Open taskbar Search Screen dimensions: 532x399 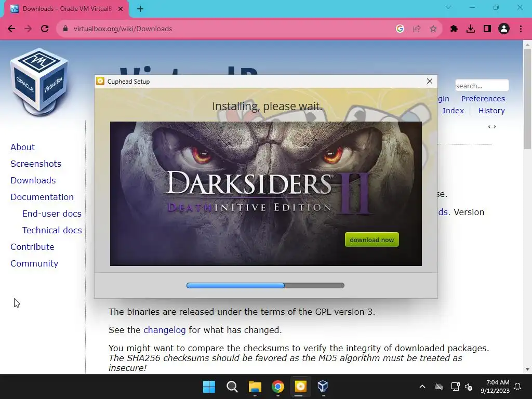click(x=232, y=387)
